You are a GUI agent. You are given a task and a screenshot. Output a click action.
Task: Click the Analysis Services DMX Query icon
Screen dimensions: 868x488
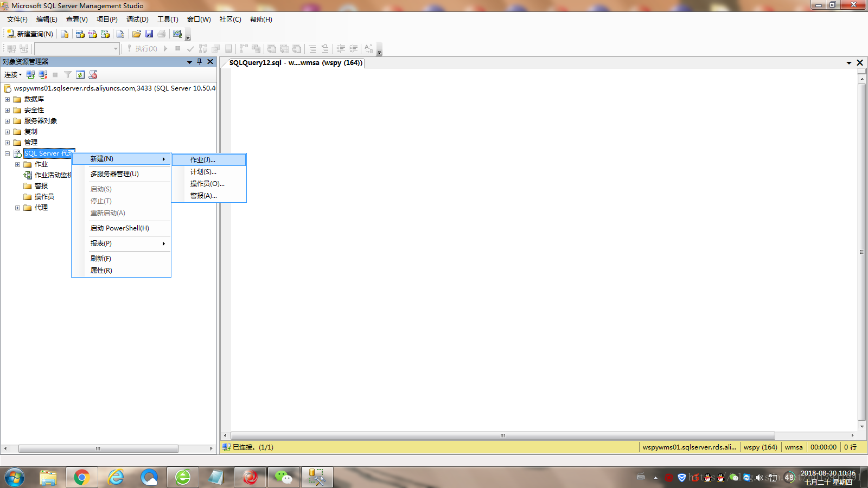tap(93, 34)
